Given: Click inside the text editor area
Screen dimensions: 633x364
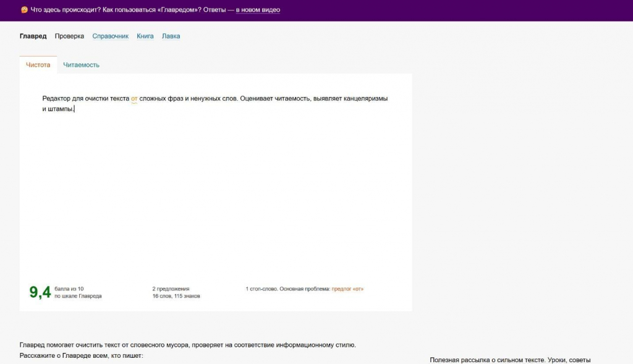Looking at the screenshot, I should click(216, 185).
